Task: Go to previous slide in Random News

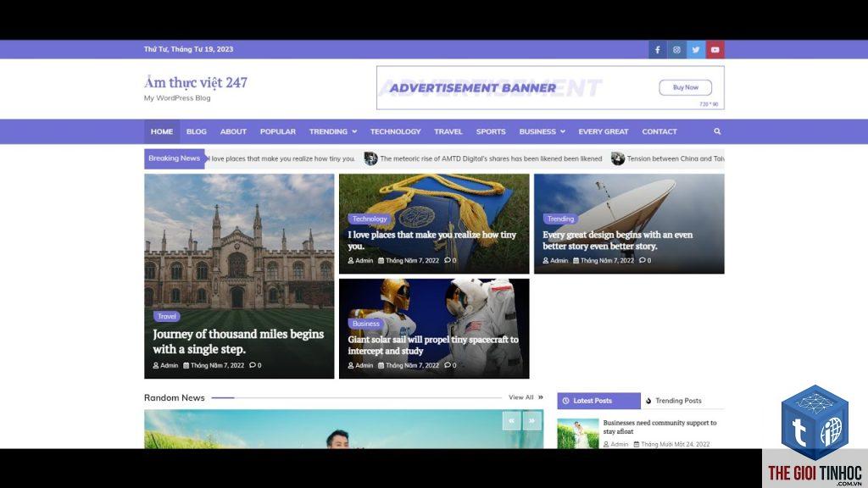Action: 511,420
